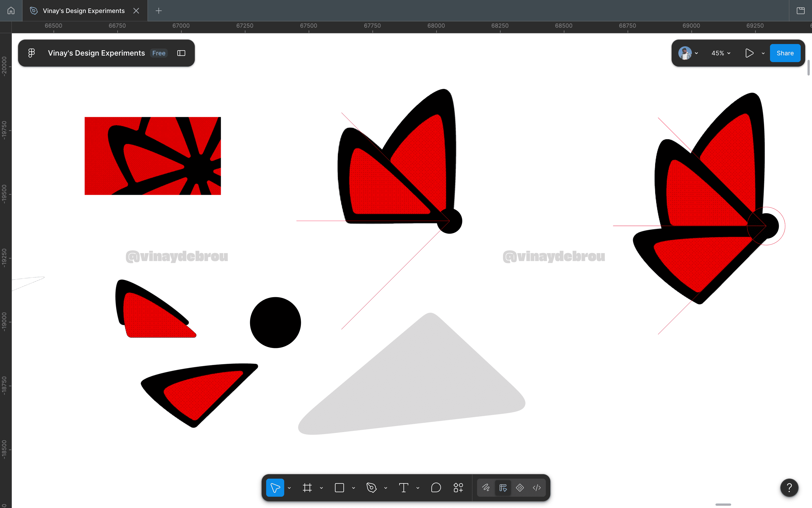Select the Text tool

tap(404, 487)
